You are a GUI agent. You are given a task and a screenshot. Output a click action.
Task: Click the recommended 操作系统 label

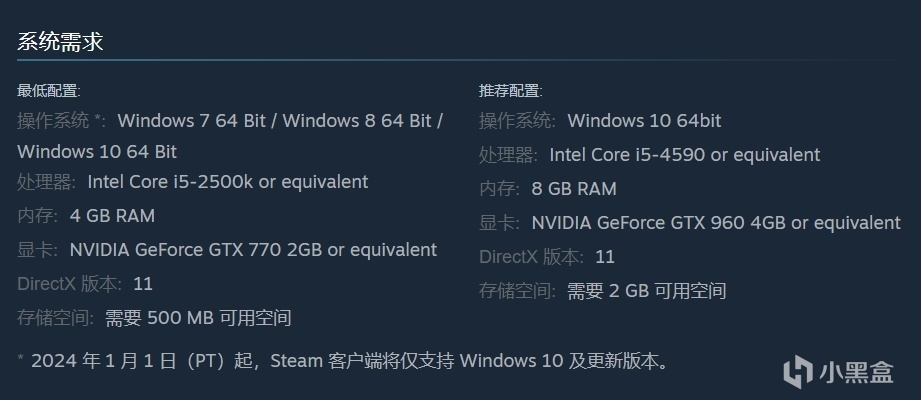516,121
